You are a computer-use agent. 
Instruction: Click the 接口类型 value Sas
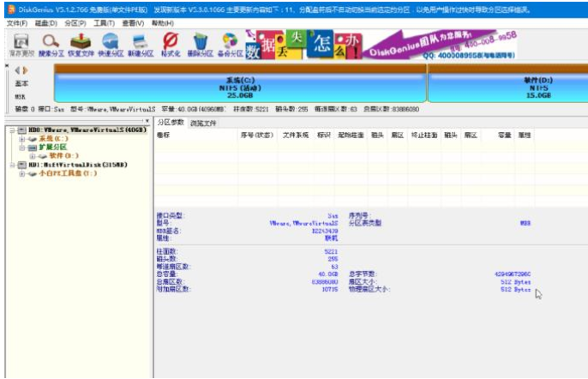coord(333,216)
